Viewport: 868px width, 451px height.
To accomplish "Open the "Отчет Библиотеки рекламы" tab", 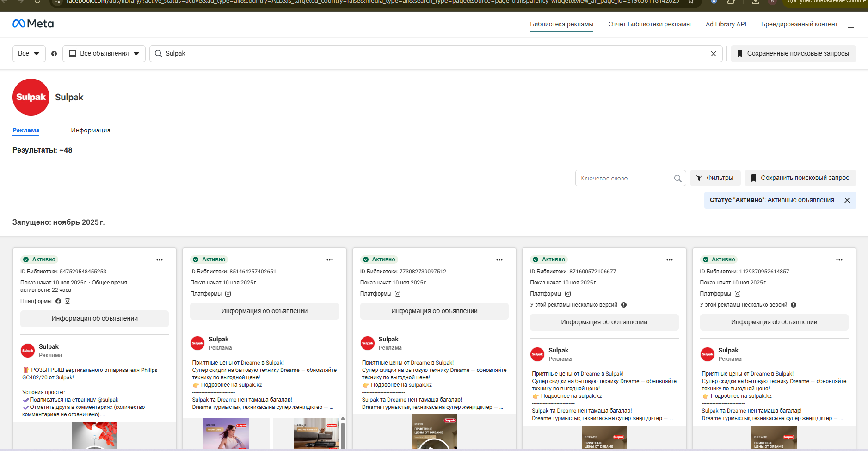I will point(649,25).
